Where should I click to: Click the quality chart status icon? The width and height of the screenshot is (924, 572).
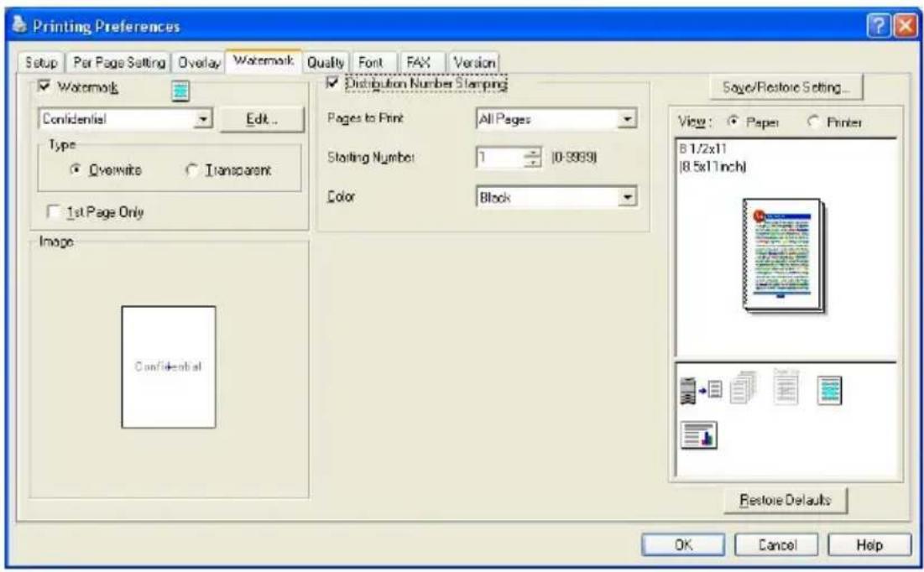click(x=698, y=434)
